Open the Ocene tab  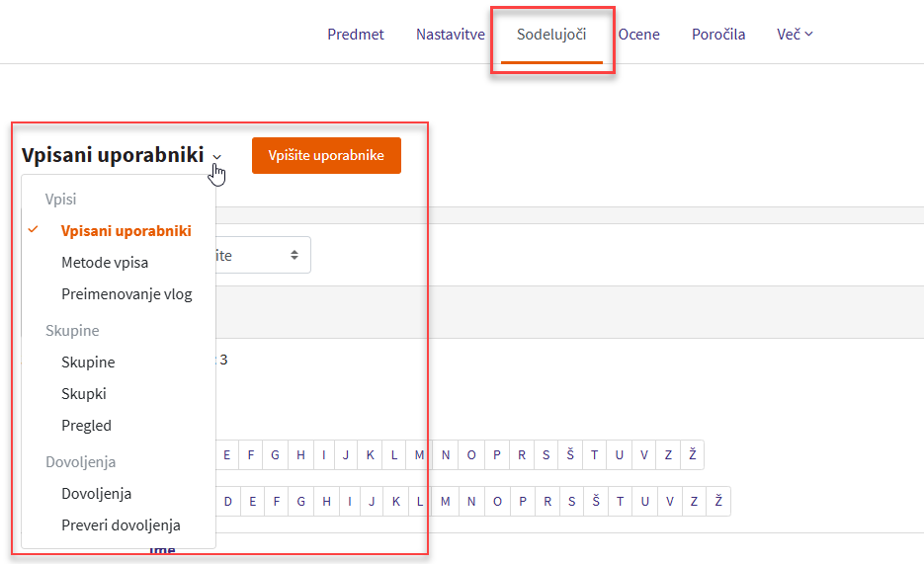click(x=638, y=35)
